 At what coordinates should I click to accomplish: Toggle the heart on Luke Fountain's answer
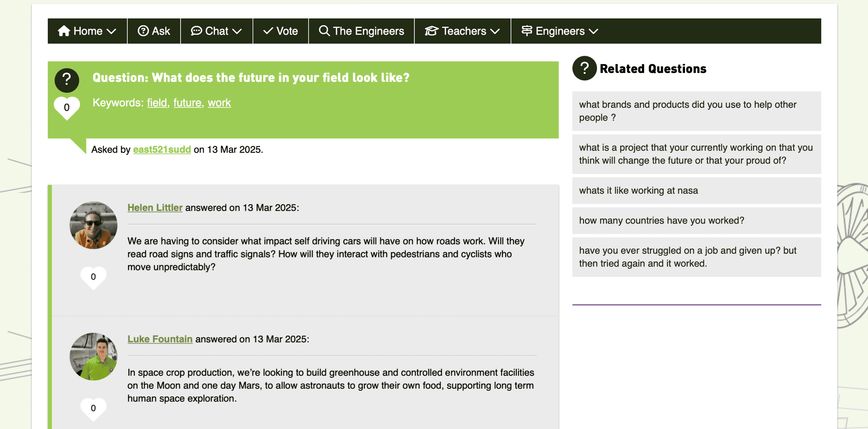tap(93, 408)
